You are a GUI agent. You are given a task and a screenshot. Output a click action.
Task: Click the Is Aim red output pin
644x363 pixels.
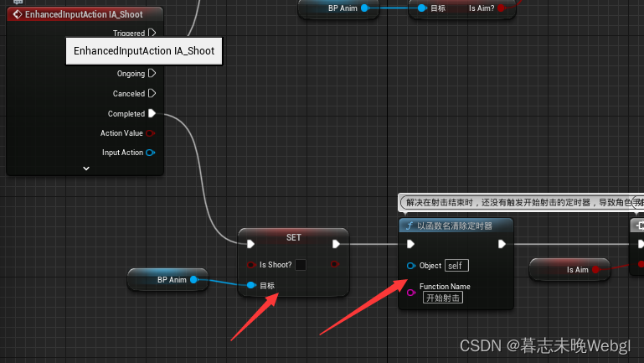point(596,270)
